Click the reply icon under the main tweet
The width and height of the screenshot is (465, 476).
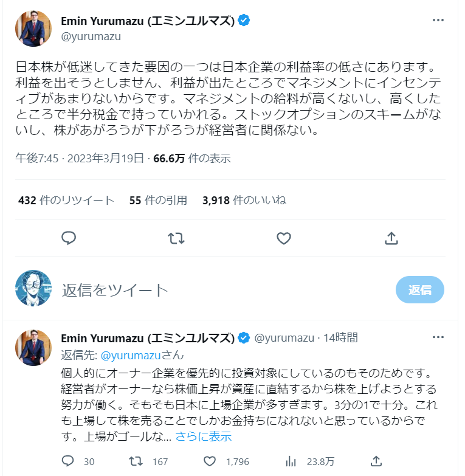point(69,238)
